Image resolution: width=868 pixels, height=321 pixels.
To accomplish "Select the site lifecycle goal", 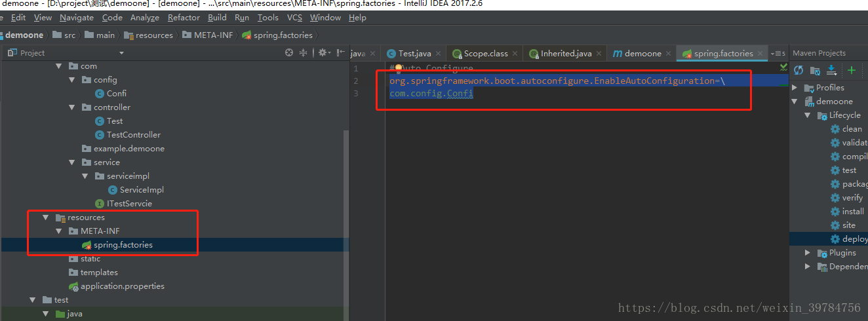I will tap(849, 225).
